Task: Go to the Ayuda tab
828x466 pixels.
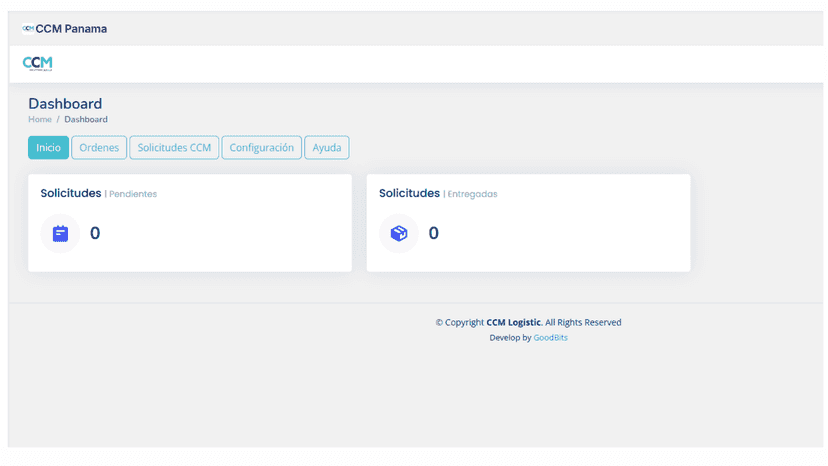Action: click(326, 147)
